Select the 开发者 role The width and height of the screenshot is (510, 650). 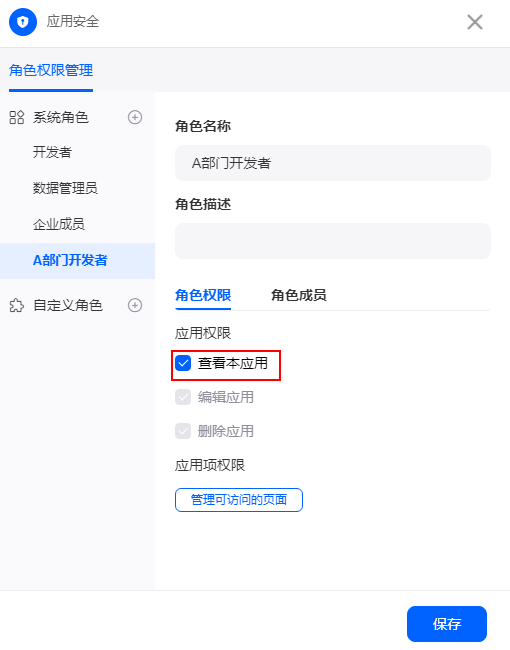click(x=52, y=152)
